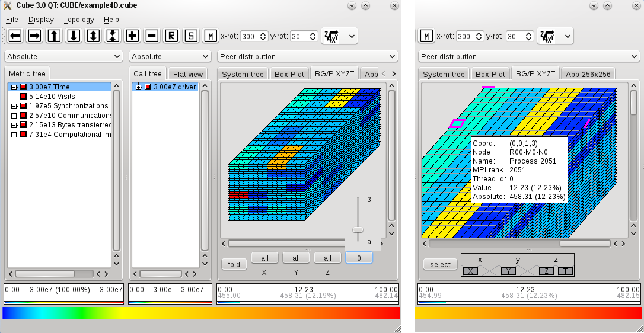Click the S scale toolbar icon
Image resolution: width=644 pixels, height=333 pixels.
(191, 36)
